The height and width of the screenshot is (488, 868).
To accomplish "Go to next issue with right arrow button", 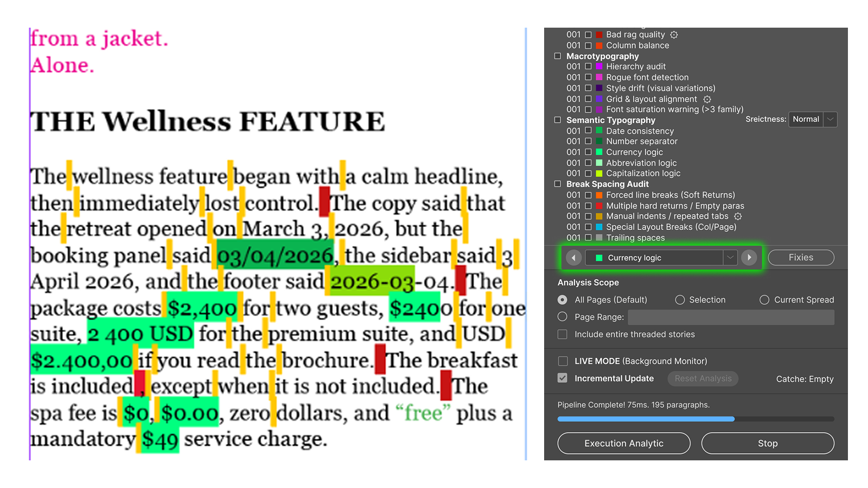I will point(749,258).
